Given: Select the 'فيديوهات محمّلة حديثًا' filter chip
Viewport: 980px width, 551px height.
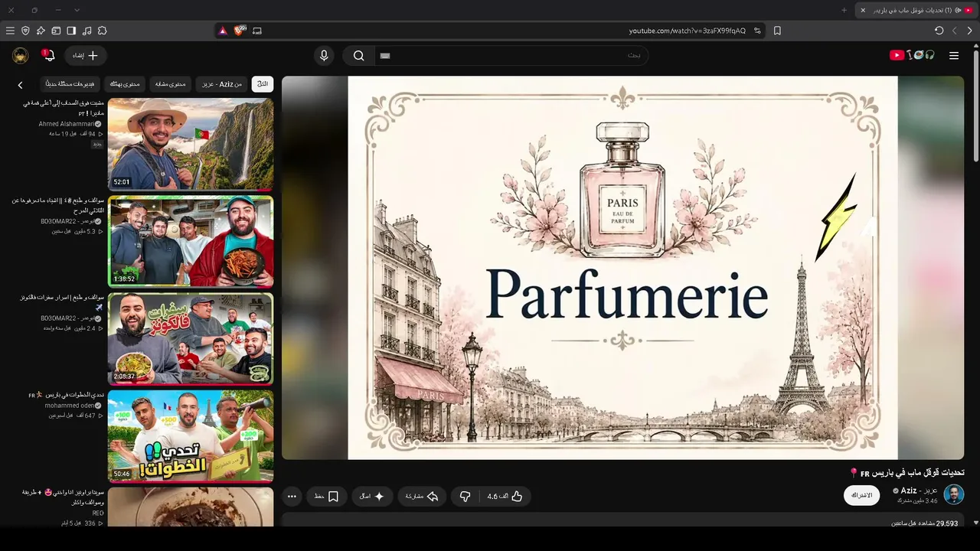Looking at the screenshot, I should pyautogui.click(x=70, y=84).
